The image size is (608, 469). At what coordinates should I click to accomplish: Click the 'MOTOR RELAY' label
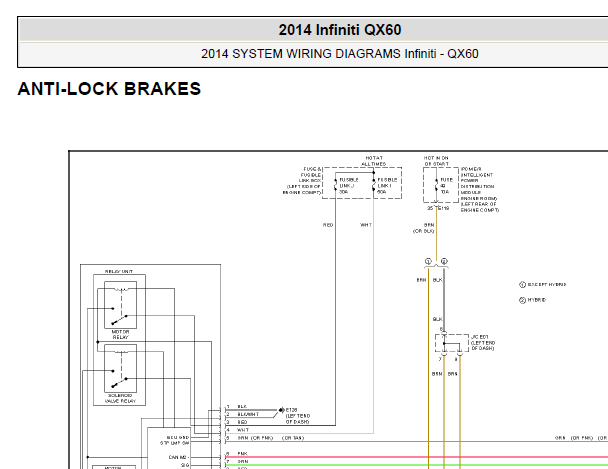click(121, 335)
